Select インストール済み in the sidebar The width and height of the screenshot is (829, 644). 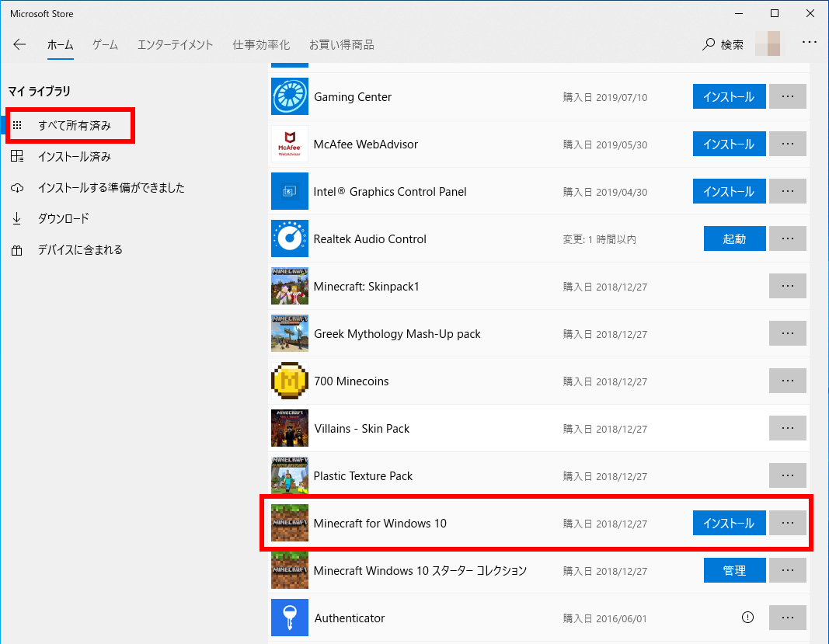pos(75,156)
